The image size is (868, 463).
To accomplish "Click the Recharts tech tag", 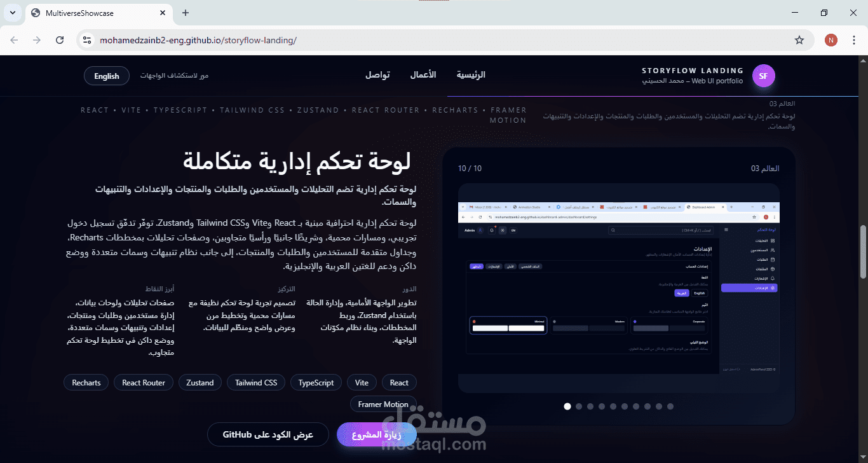I will tap(86, 383).
